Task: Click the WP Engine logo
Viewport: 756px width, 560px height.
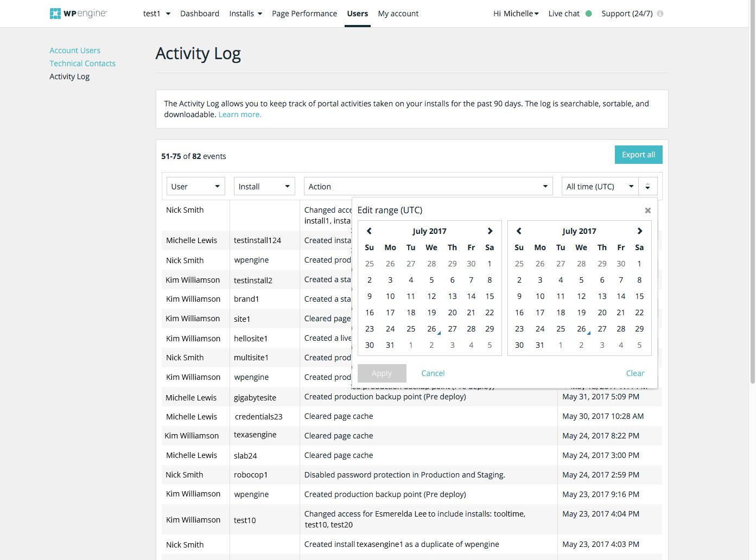Action: [78, 14]
